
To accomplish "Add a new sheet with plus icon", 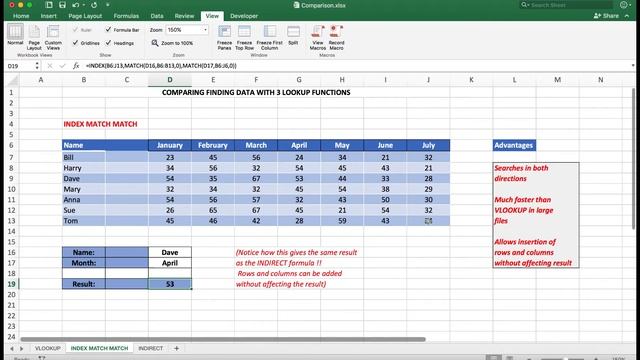I will [x=176, y=348].
